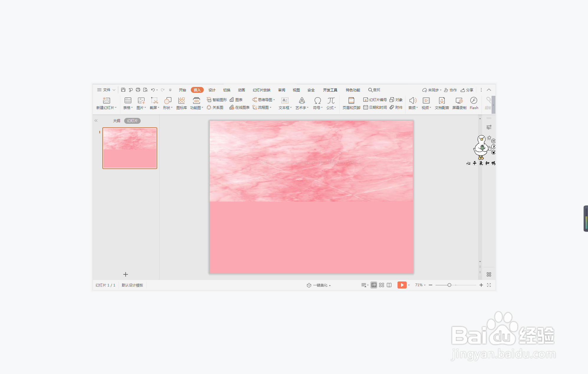
Task: Click the Screenshot (截屏) icon
Action: (x=155, y=100)
